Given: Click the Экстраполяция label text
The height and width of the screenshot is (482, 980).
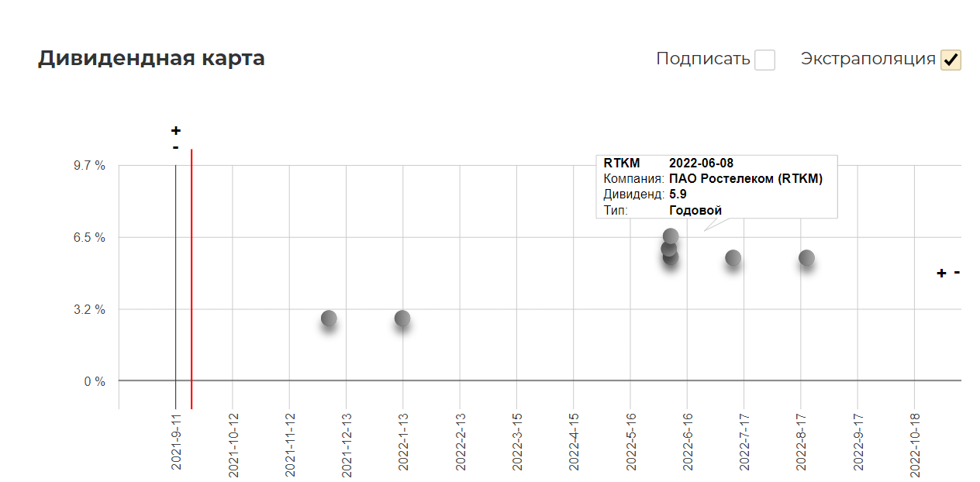Looking at the screenshot, I should 868,59.
